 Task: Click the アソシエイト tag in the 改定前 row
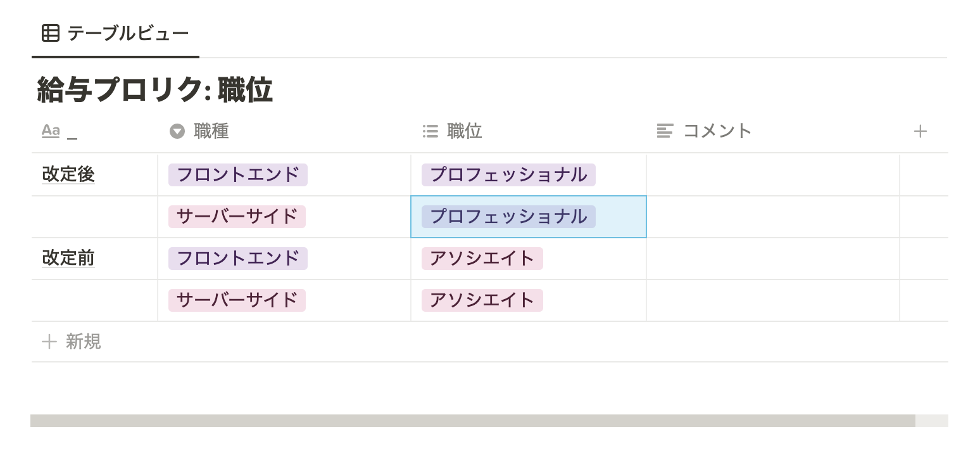[x=482, y=259]
